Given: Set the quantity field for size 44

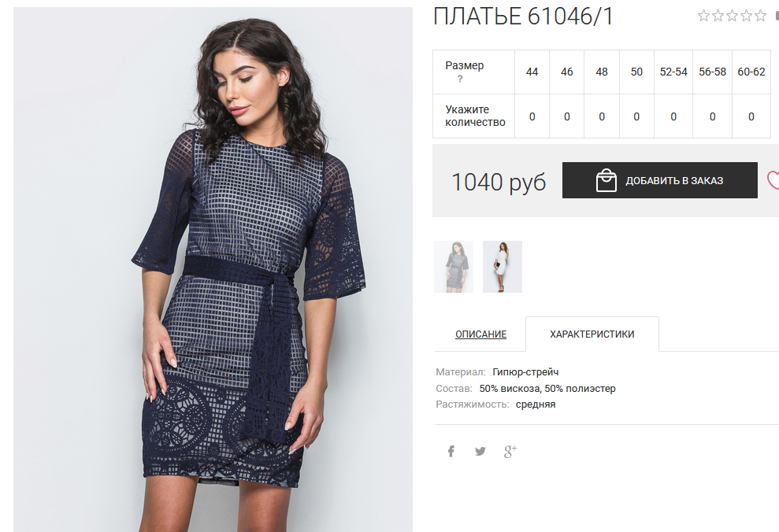Looking at the screenshot, I should tap(532, 116).
